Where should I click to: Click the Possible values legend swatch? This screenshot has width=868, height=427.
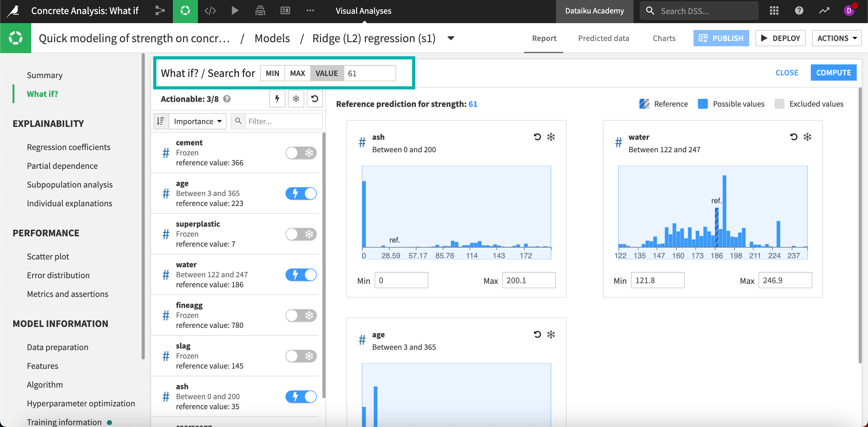point(703,104)
